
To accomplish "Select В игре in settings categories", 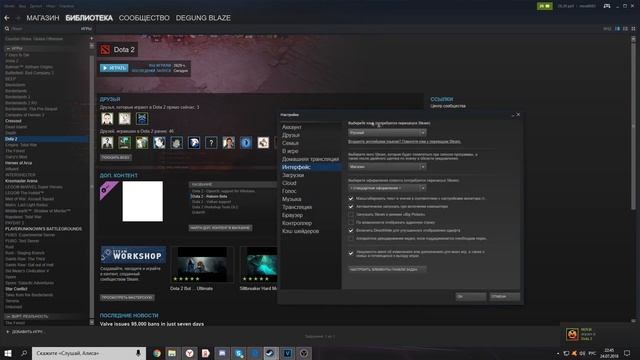I will point(290,151).
